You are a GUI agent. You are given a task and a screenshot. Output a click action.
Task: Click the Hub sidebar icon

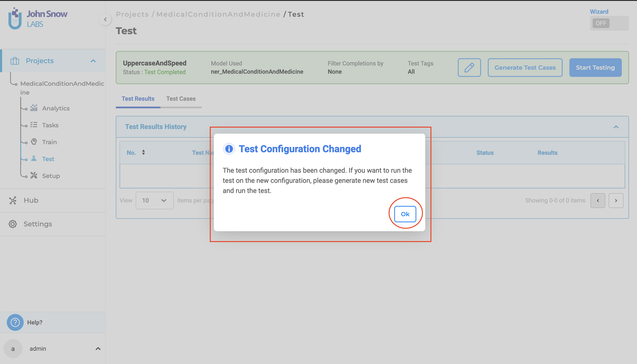pyautogui.click(x=12, y=201)
